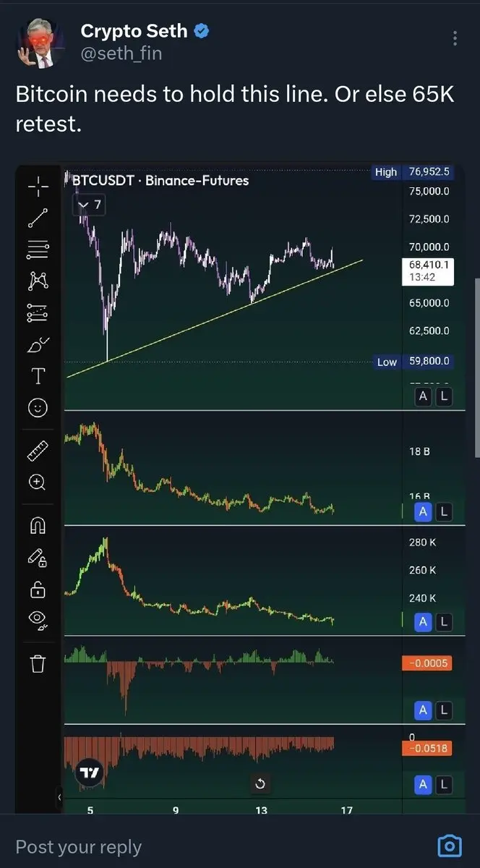
Task: Click the TradingView logo
Action: (90, 772)
